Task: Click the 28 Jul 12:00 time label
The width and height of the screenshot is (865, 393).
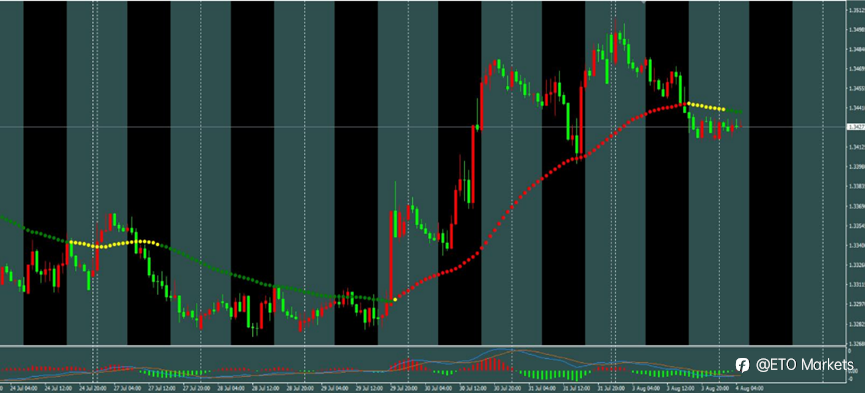Action: click(x=265, y=389)
